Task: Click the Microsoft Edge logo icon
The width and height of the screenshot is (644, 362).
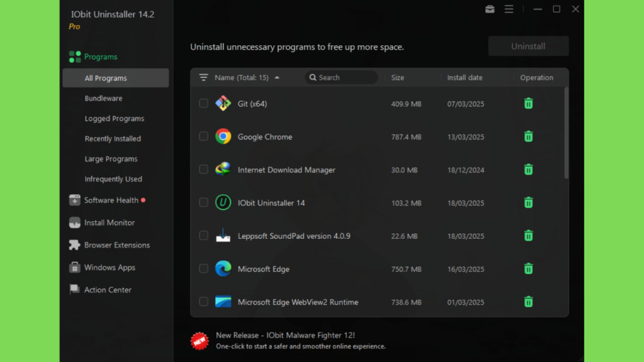Action: [223, 269]
